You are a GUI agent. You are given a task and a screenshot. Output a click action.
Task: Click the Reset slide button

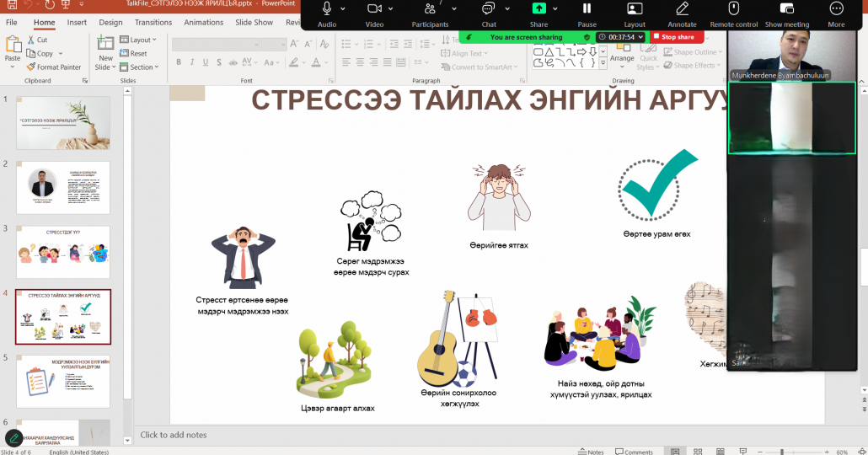click(137, 54)
